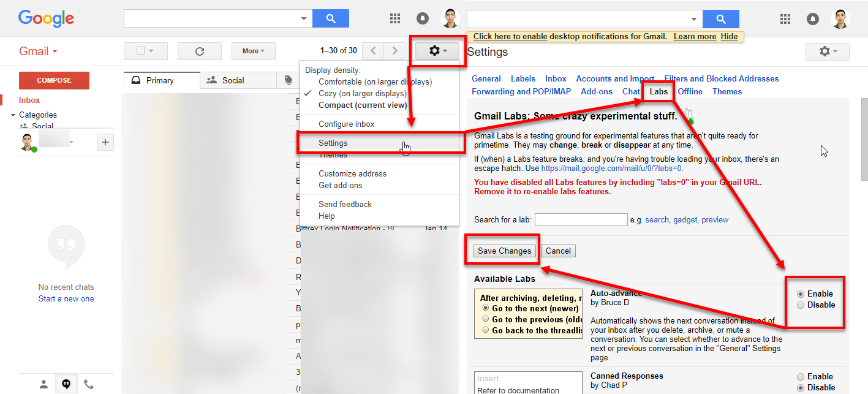
Task: Open the Google apps grid icon
Action: [x=394, y=18]
